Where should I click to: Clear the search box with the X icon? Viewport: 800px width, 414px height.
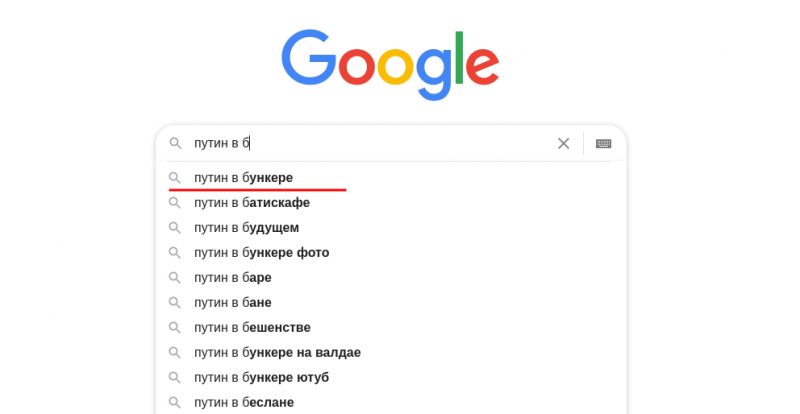pyautogui.click(x=563, y=143)
